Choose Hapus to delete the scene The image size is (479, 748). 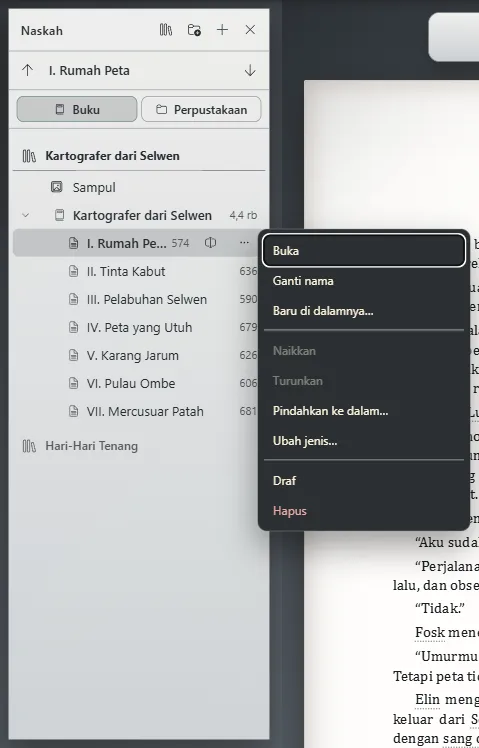point(364,511)
